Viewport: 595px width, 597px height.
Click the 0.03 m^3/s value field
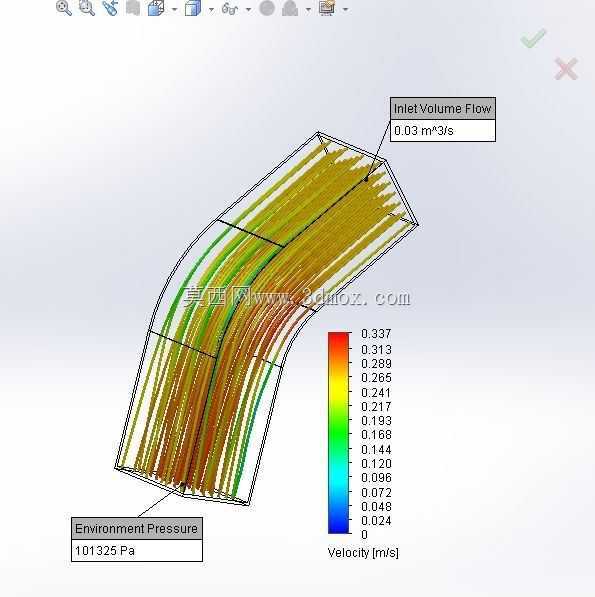443,131
